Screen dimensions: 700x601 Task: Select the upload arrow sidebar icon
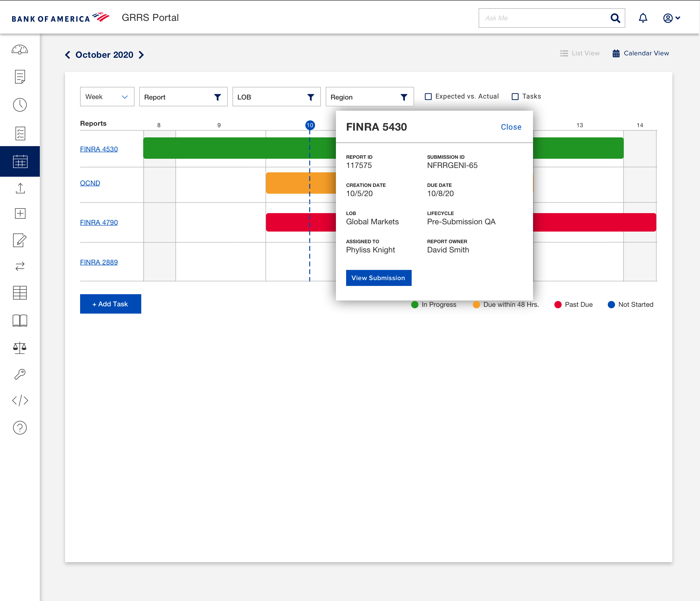(20, 188)
